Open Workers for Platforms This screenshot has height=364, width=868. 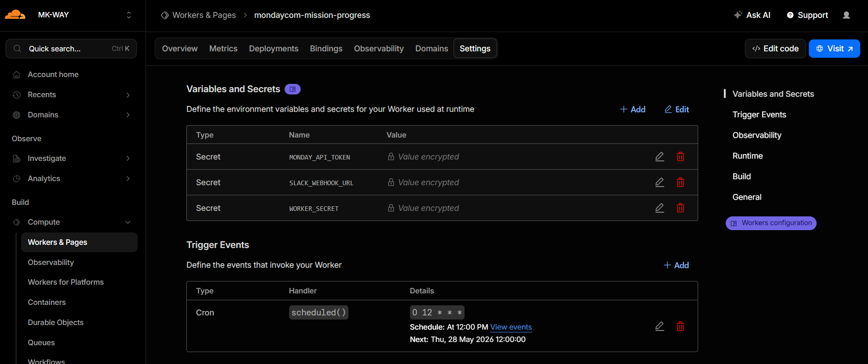click(66, 282)
